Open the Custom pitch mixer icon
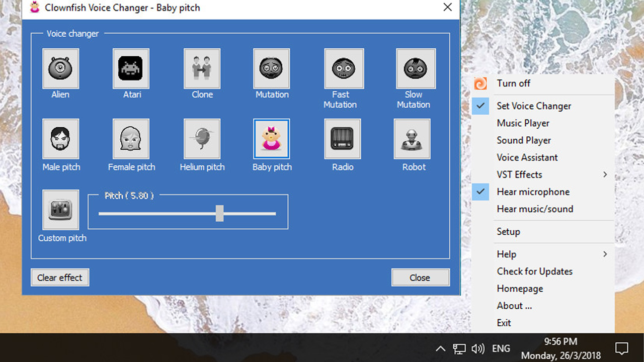644x362 pixels. (x=60, y=210)
